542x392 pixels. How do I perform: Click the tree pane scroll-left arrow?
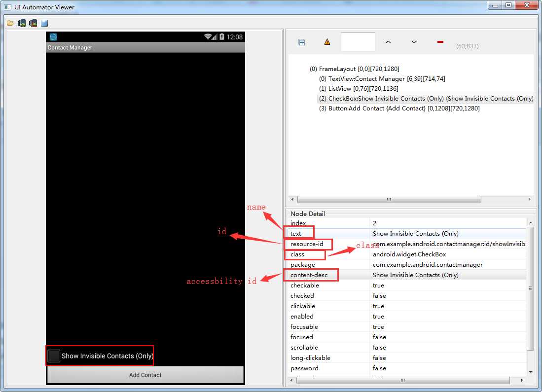pos(292,200)
